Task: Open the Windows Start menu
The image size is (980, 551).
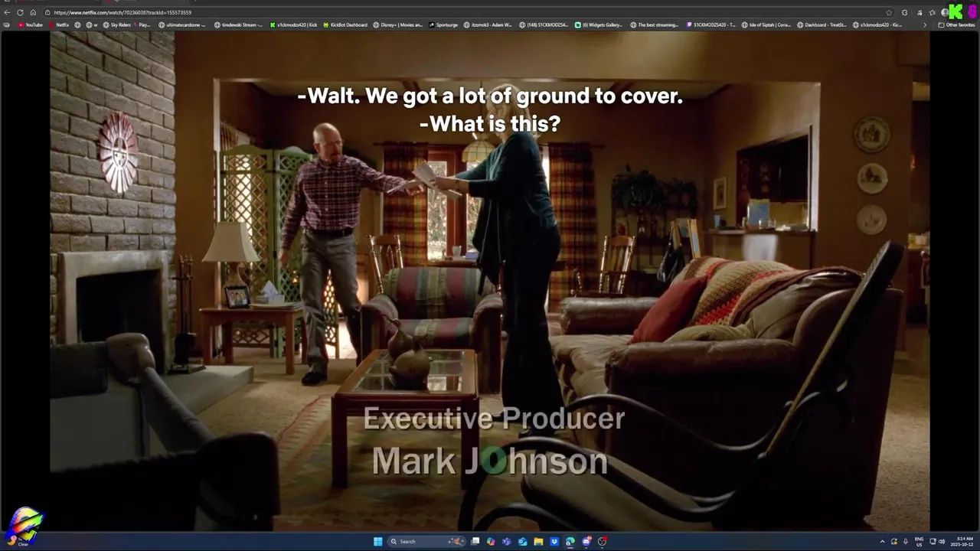Action: [377, 541]
